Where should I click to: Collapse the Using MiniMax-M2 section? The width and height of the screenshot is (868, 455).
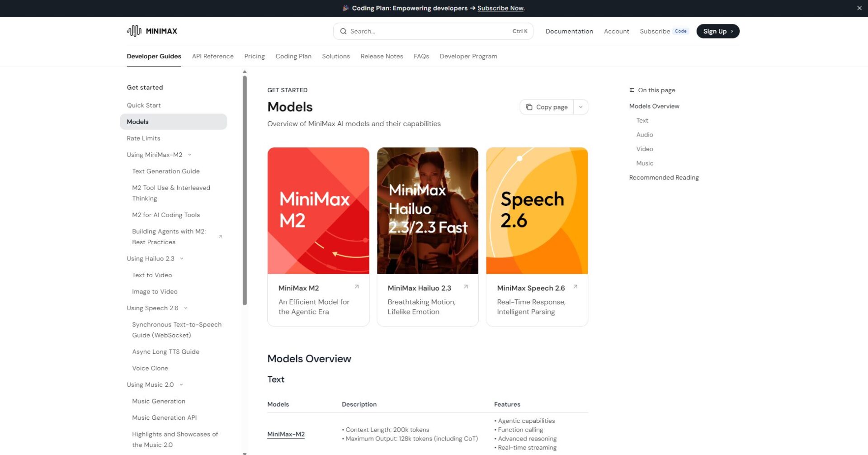(x=189, y=155)
